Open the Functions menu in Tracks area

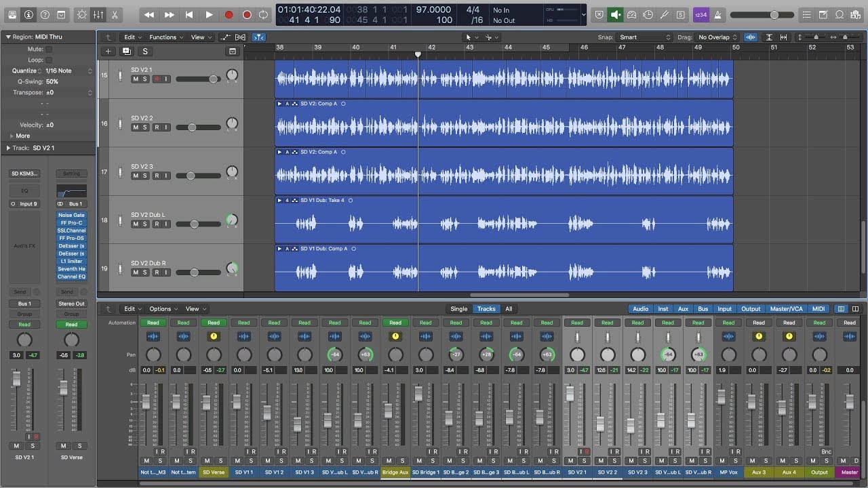[x=166, y=37]
